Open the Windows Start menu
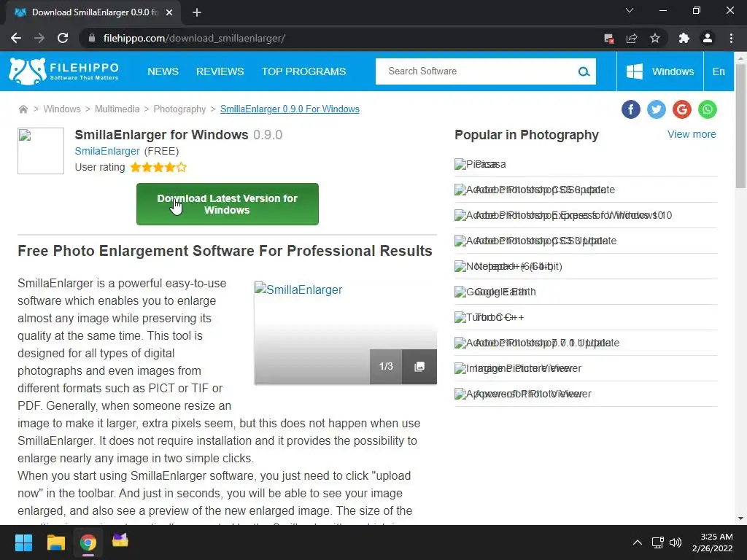This screenshot has width=747, height=560. 23,542
